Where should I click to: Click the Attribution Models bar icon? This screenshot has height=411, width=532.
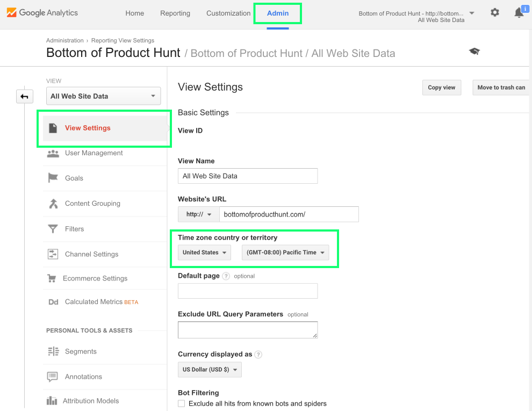[x=52, y=401]
